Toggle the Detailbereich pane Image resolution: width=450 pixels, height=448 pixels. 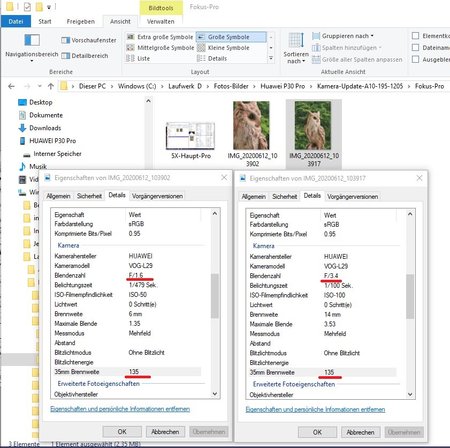(85, 56)
